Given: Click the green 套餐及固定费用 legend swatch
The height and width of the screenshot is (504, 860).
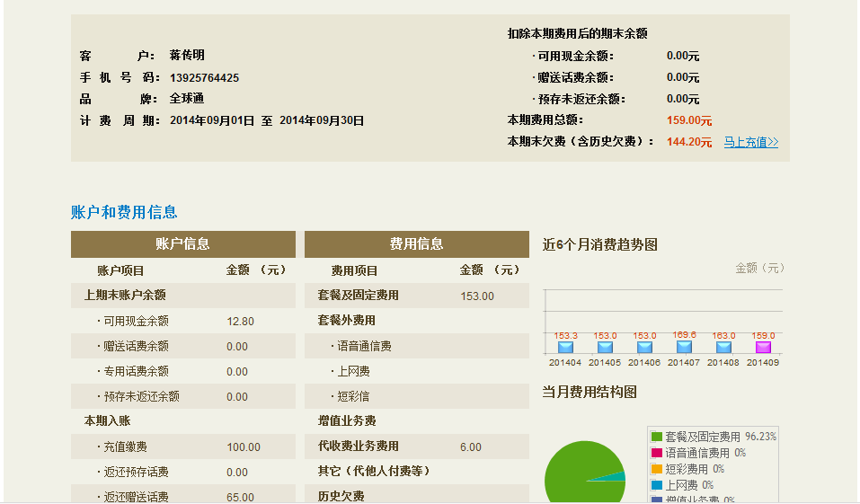Looking at the screenshot, I should (657, 438).
